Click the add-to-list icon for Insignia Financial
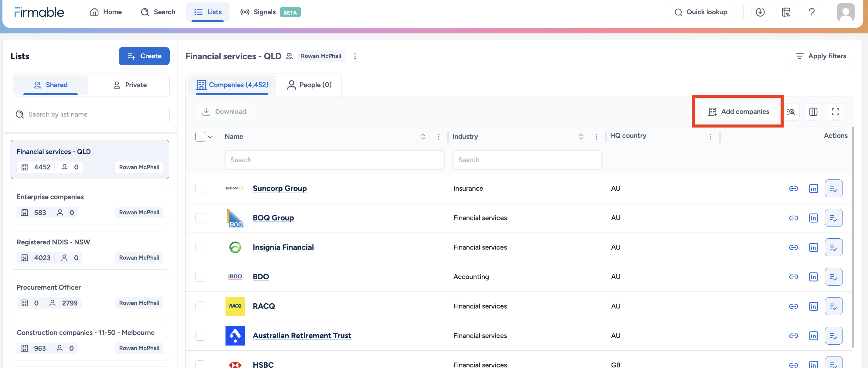This screenshot has width=868, height=368. (834, 247)
